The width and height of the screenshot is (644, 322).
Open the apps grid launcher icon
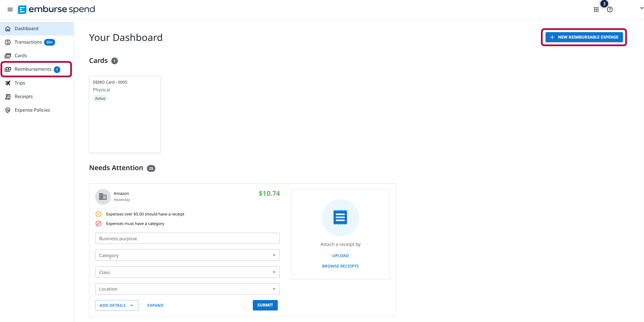(596, 9)
